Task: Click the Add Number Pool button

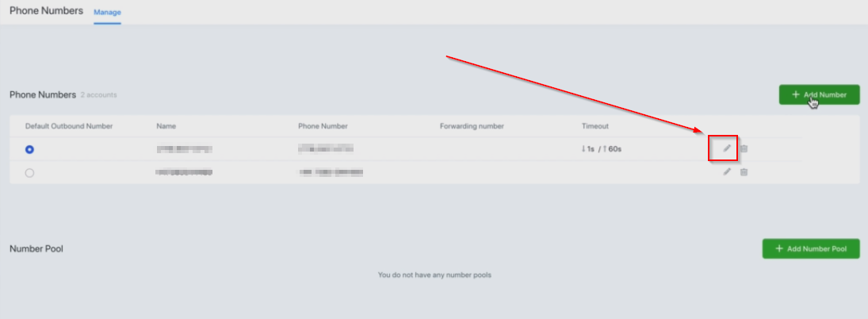Action: tap(811, 248)
